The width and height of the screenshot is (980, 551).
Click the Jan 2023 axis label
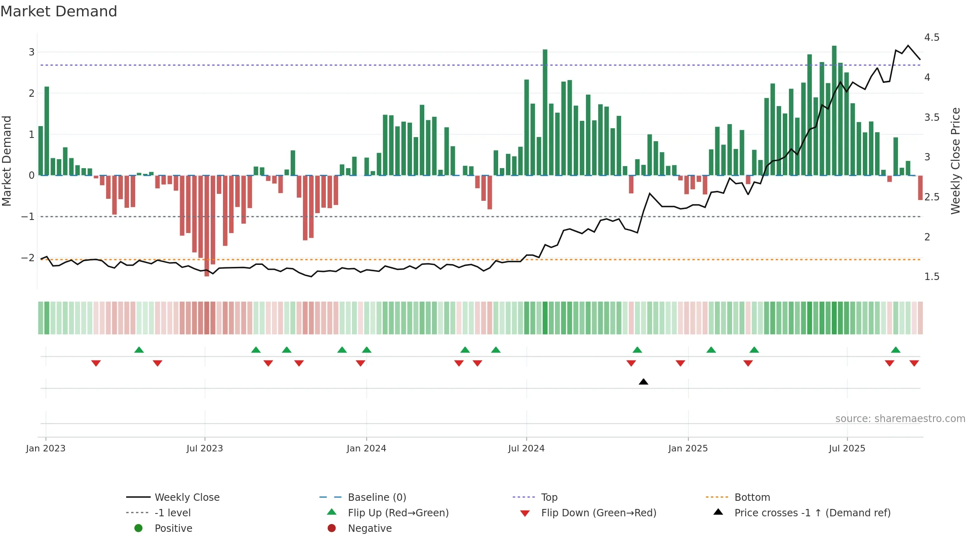46,448
